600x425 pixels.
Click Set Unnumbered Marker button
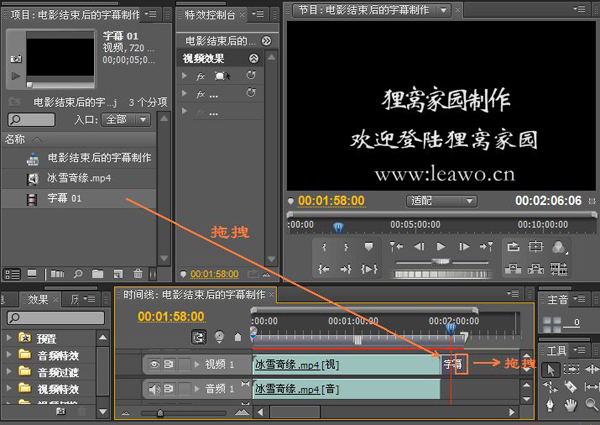[x=368, y=247]
